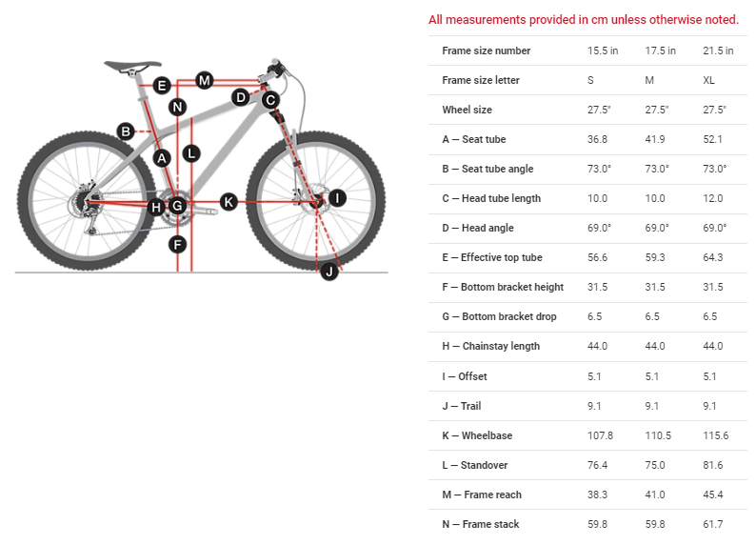Click the G bottom bracket drop marker
The height and width of the screenshot is (545, 756).
tap(177, 205)
